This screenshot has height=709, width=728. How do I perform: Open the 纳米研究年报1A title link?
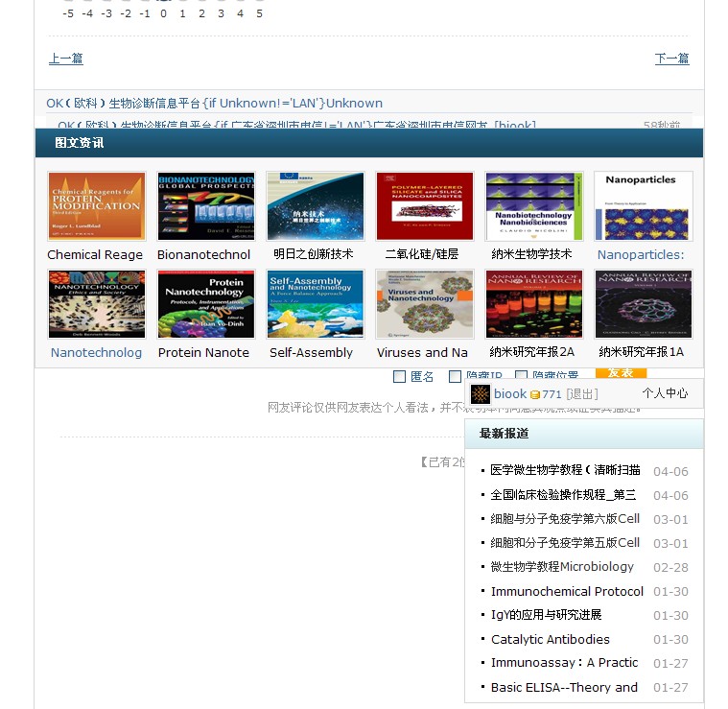pos(641,351)
